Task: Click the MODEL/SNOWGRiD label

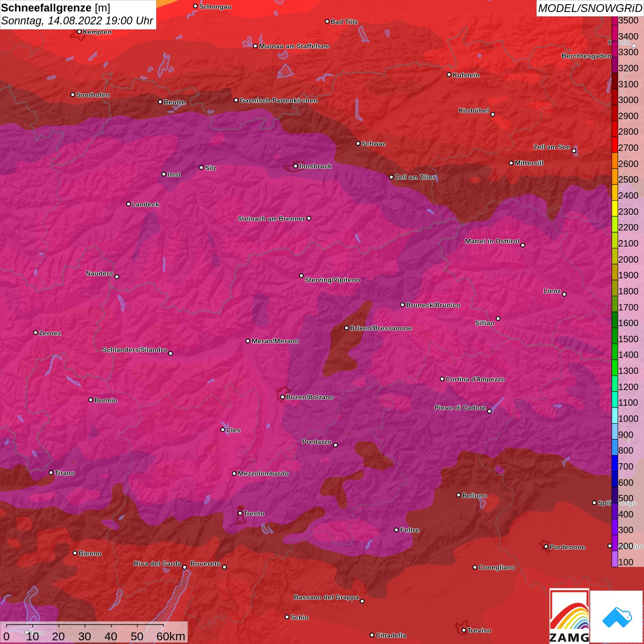Action: [590, 8]
